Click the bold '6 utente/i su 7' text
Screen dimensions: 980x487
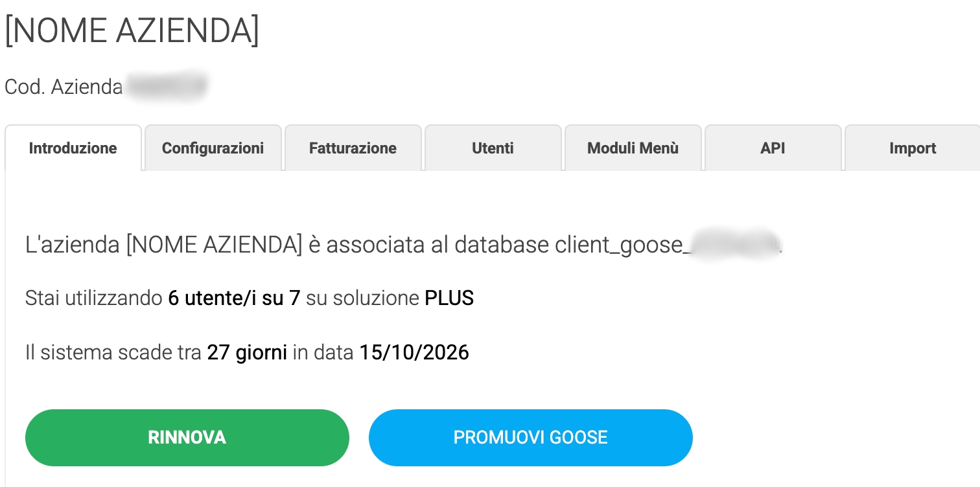click(234, 299)
